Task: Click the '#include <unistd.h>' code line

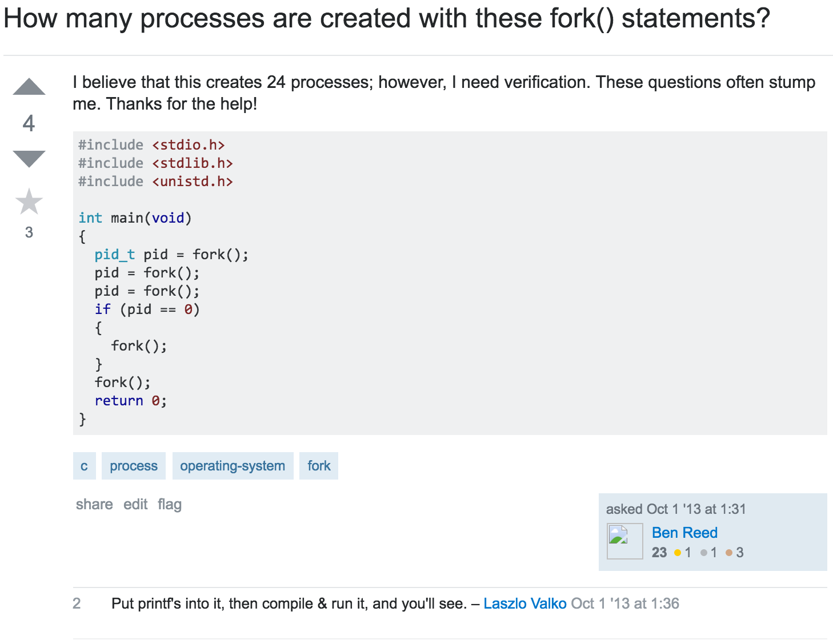Action: pos(155,182)
